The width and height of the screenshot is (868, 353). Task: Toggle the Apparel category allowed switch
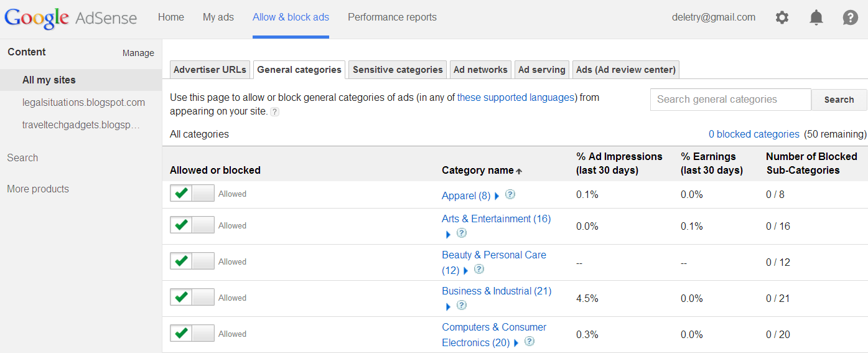[x=192, y=194]
